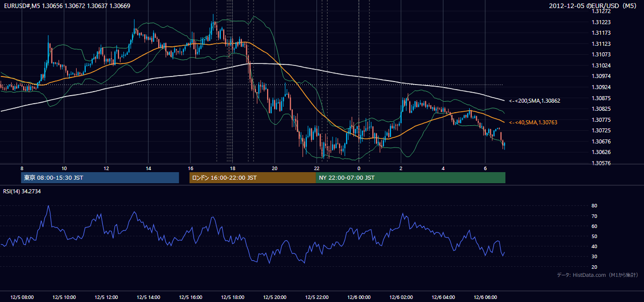Click hour label 0 under the price chart
Image resolution: width=644 pixels, height=302 pixels.
(x=359, y=168)
